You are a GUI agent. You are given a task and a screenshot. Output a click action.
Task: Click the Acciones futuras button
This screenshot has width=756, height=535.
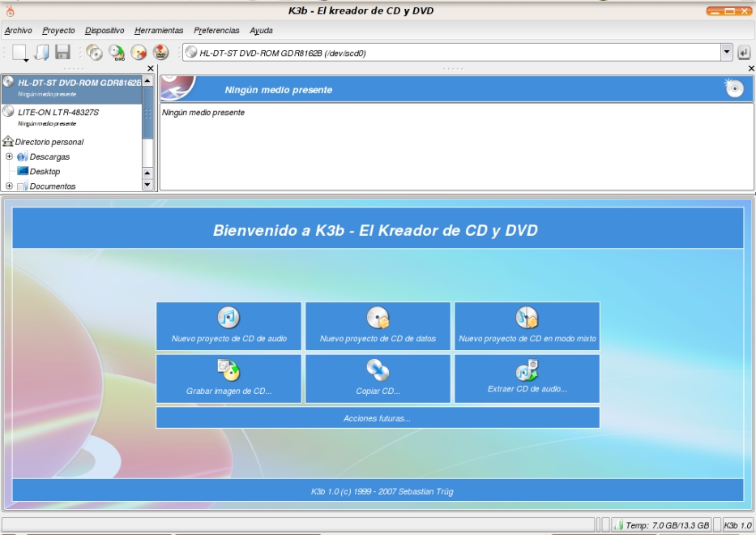coord(378,418)
